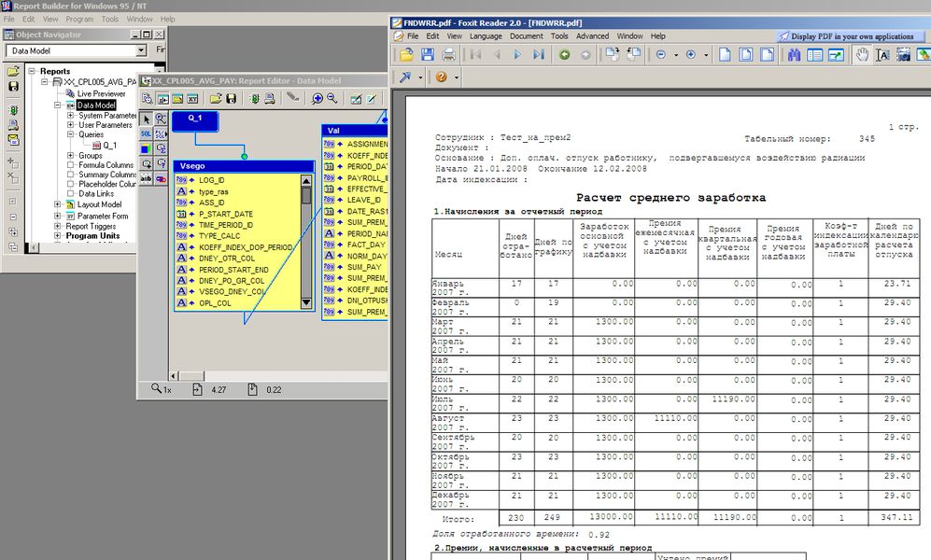Viewport: 931px width, 560px height.
Task: Select the SQL Query tool in the palette
Action: click(147, 133)
